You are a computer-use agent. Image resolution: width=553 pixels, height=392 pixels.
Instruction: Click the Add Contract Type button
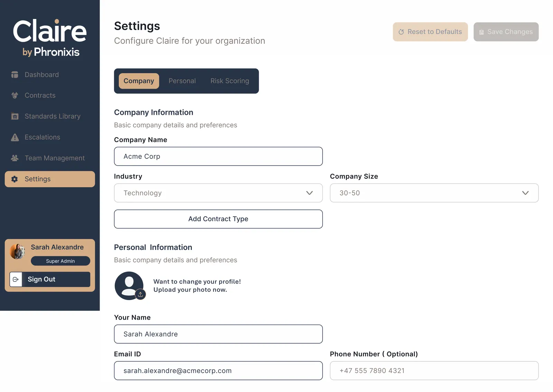(x=218, y=219)
